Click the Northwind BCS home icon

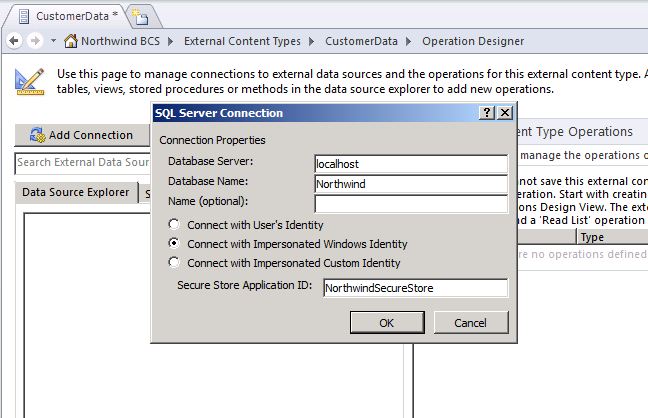71,41
